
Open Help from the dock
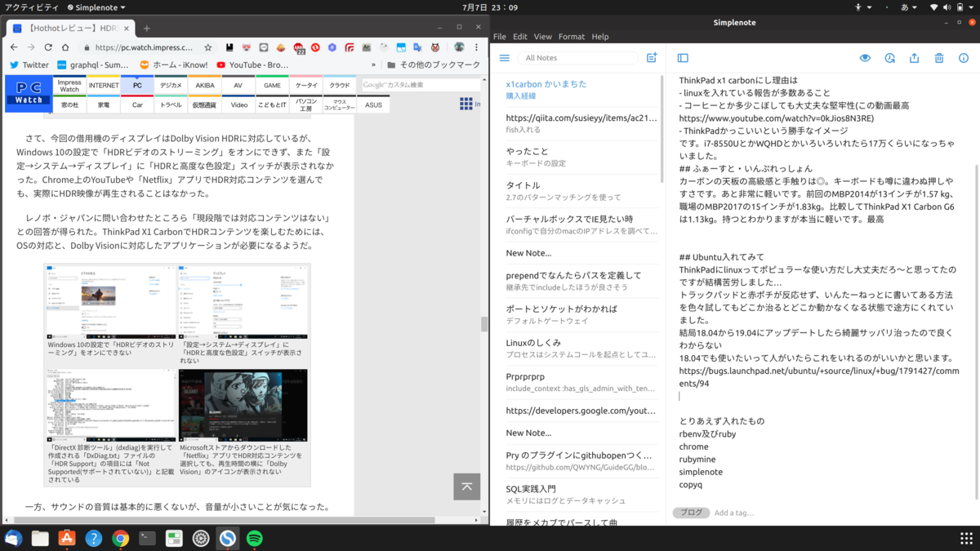pyautogui.click(x=94, y=538)
